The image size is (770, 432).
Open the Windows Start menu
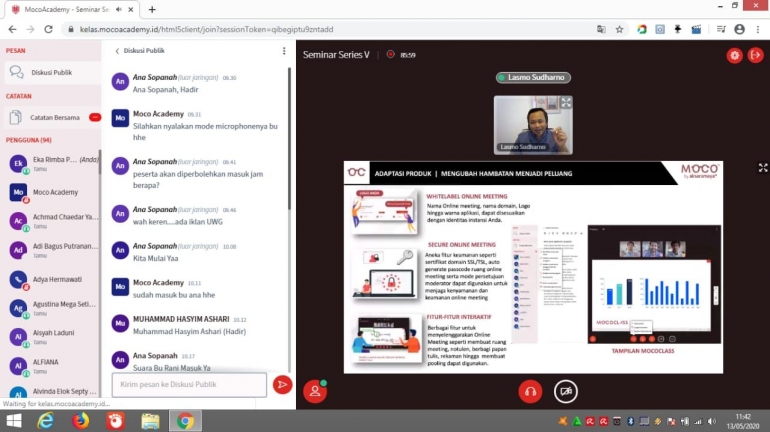(14, 421)
